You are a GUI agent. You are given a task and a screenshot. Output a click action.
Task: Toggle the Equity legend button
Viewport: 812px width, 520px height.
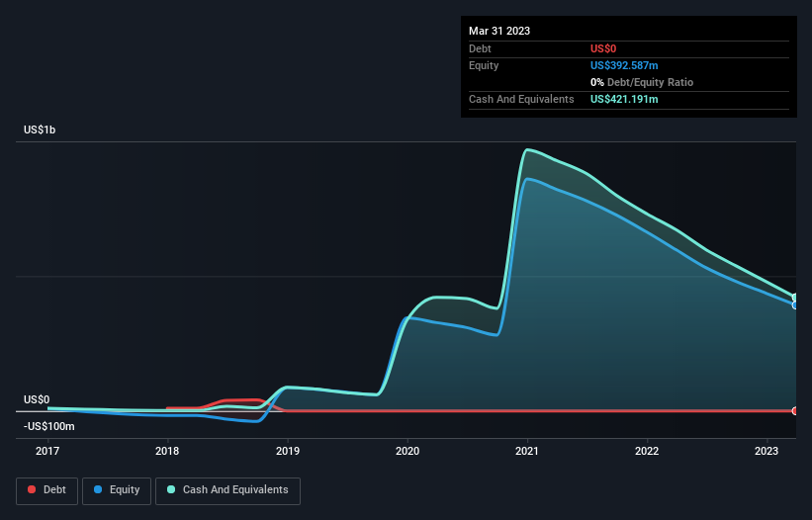coord(117,490)
